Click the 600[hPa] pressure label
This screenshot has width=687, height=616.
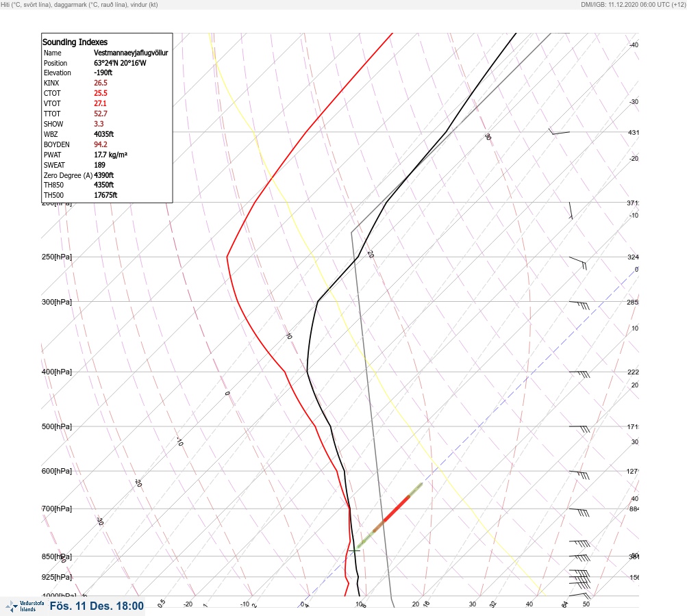tap(57, 471)
